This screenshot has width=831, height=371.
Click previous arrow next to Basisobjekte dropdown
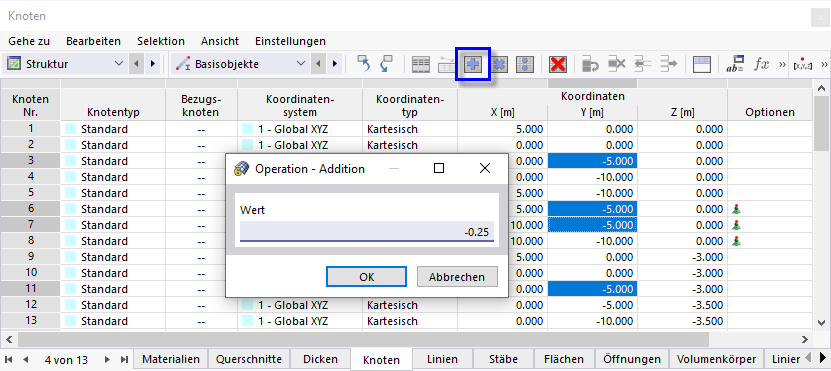click(317, 64)
